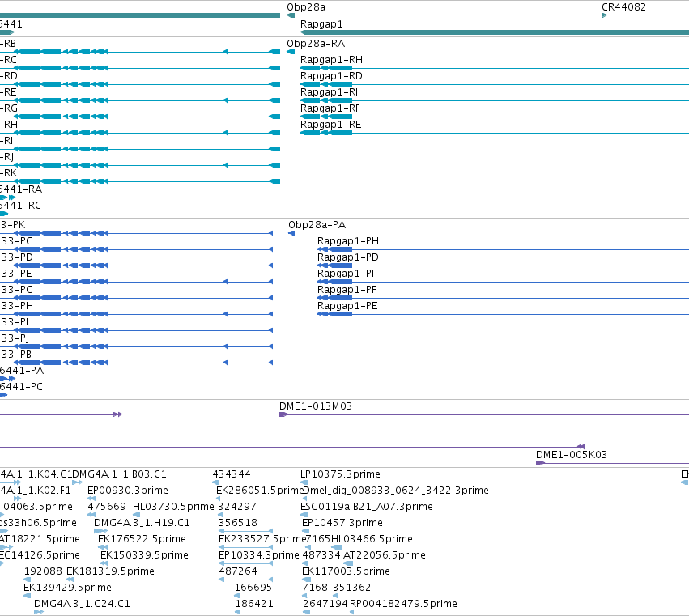Select the 487334 EST label
This screenshot has width=689, height=616.
tap(321, 556)
